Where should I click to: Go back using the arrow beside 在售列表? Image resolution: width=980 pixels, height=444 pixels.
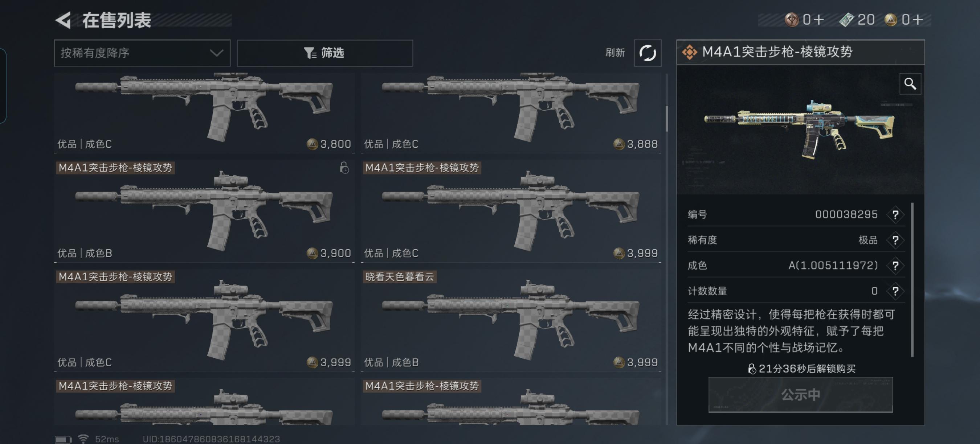pos(63,20)
